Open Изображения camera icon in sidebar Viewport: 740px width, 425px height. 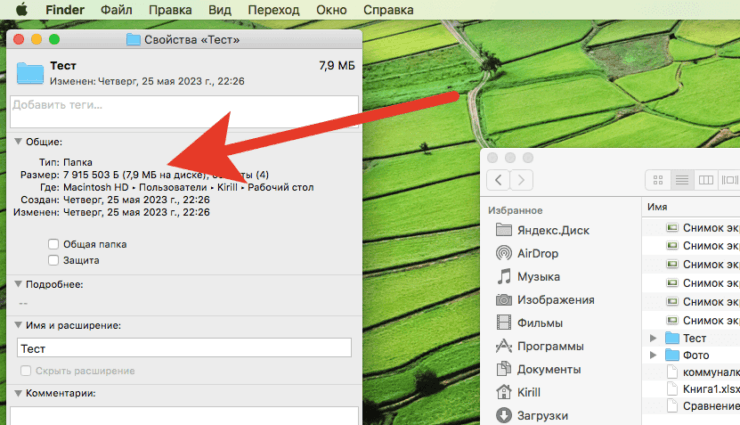click(x=504, y=299)
